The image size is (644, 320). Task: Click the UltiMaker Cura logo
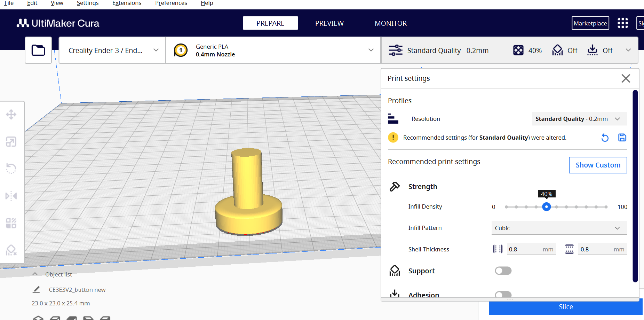point(58,23)
